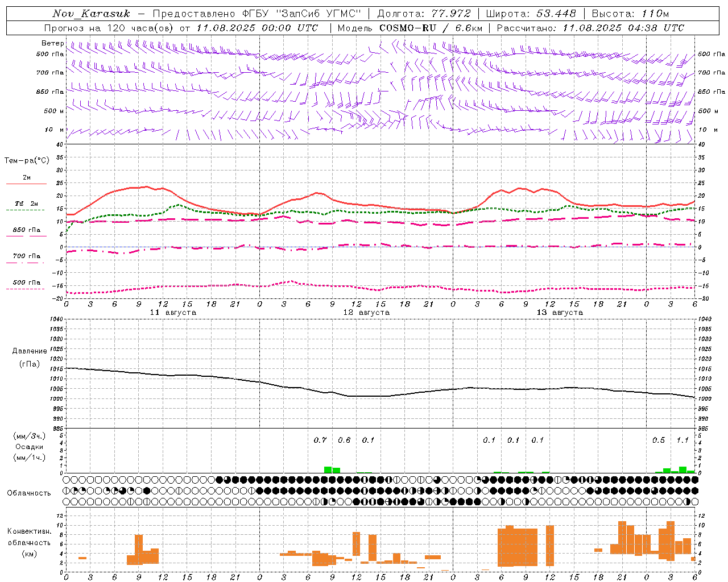
Task: Click the Облачность cloud cover label
Action: [x=29, y=493]
